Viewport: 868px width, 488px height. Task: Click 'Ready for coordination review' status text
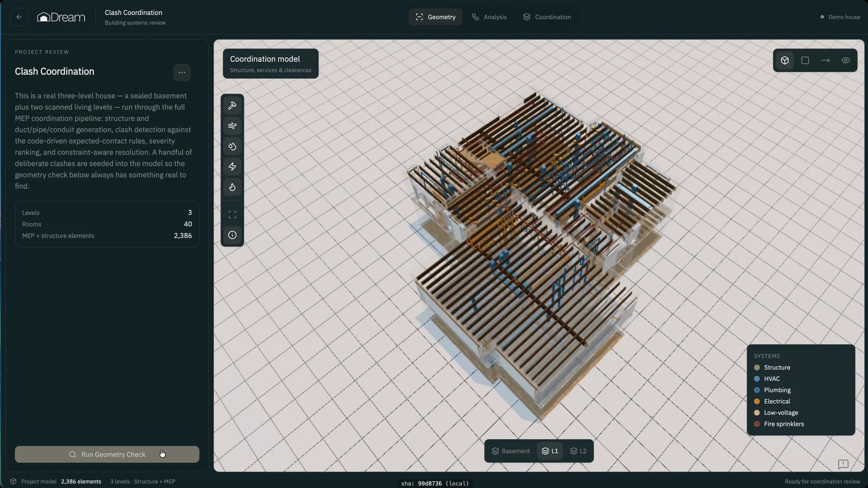tap(822, 482)
